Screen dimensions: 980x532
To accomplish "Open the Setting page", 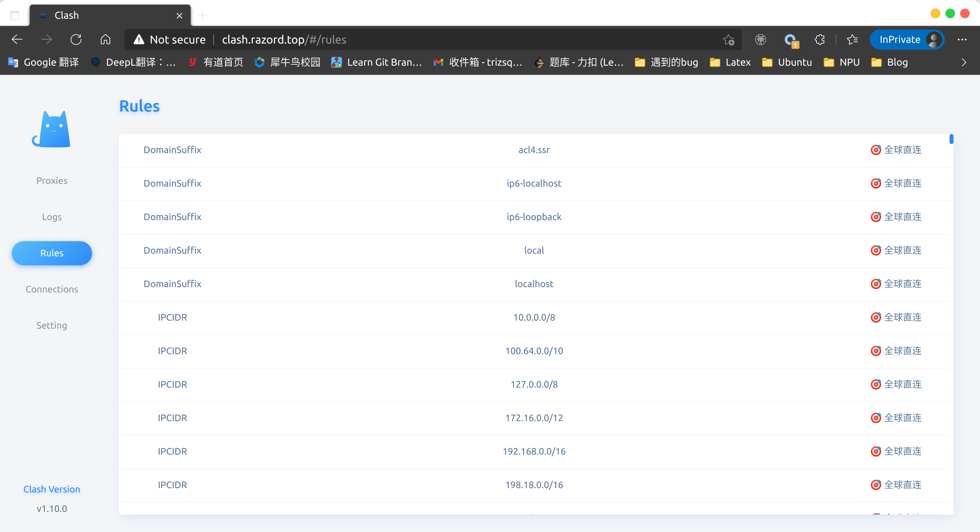I will [x=52, y=325].
